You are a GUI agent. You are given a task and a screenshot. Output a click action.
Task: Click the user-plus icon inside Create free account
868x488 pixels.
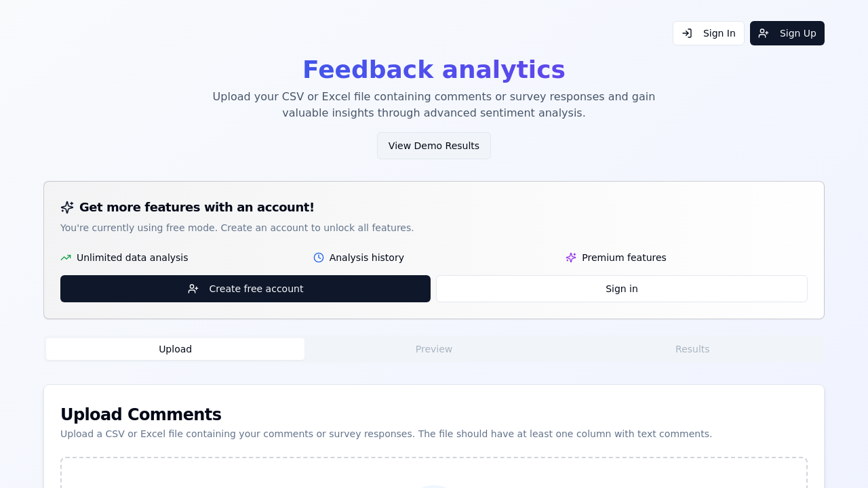coord(193,289)
